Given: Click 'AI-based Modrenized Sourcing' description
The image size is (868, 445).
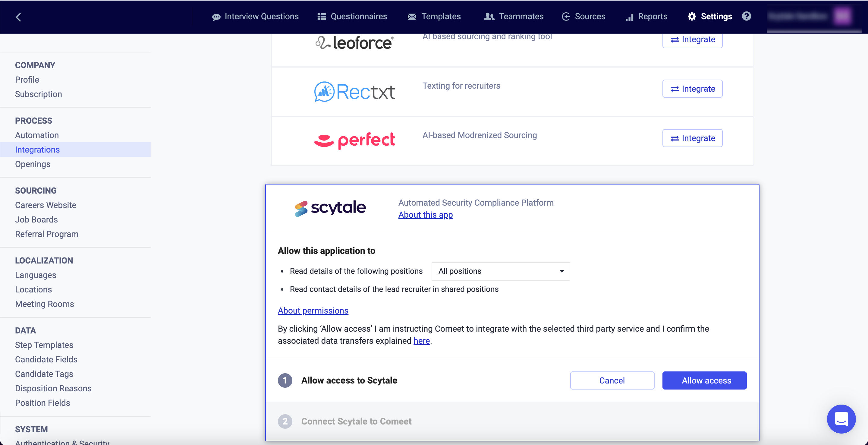Looking at the screenshot, I should 480,135.
